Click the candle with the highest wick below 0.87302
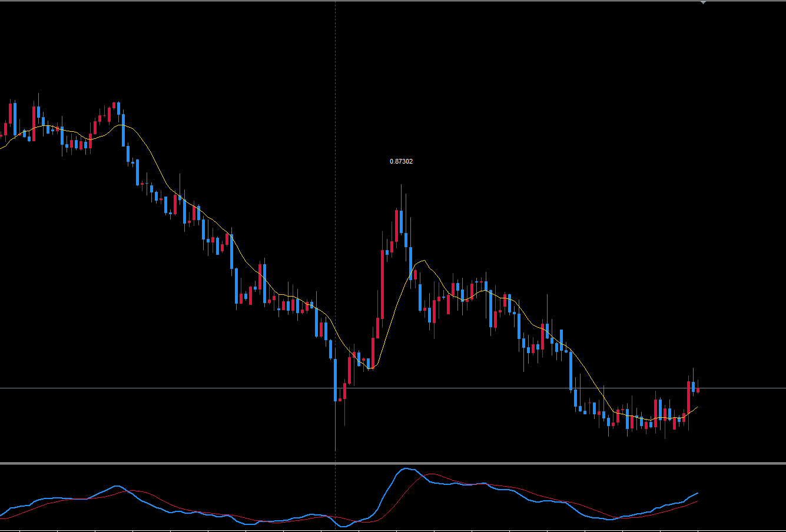Screen dimensions: 786x532 401,221
